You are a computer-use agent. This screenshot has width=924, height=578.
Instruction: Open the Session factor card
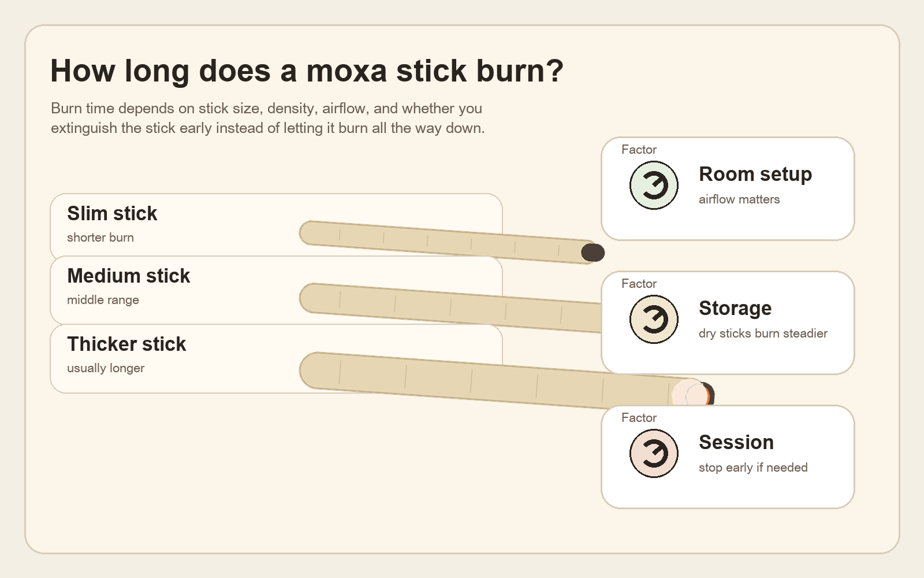(x=728, y=457)
